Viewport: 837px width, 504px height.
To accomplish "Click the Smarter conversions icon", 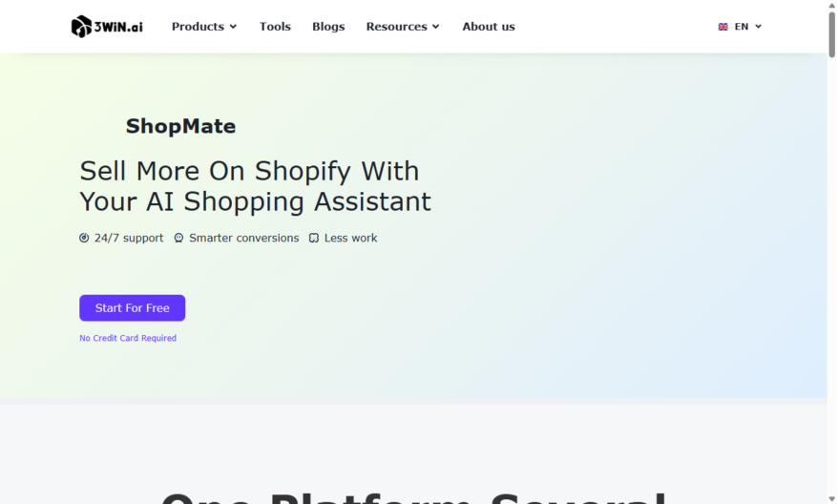I will coord(178,238).
